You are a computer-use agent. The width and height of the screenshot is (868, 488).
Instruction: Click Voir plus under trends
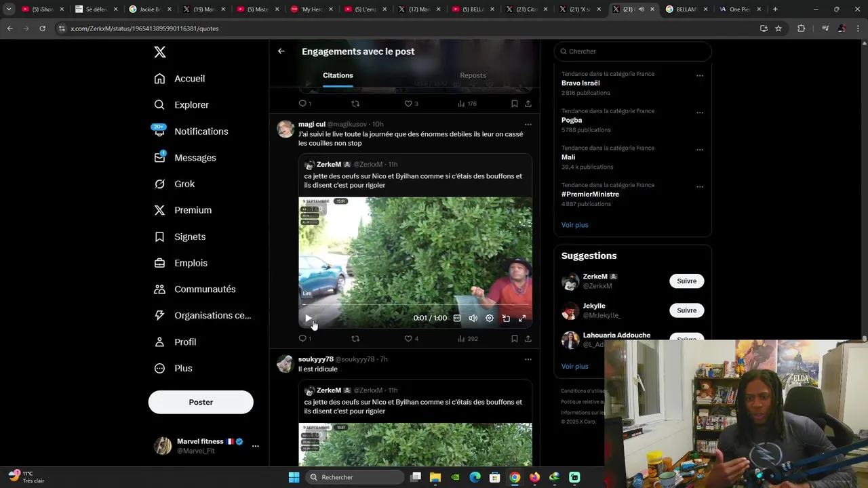tap(575, 225)
